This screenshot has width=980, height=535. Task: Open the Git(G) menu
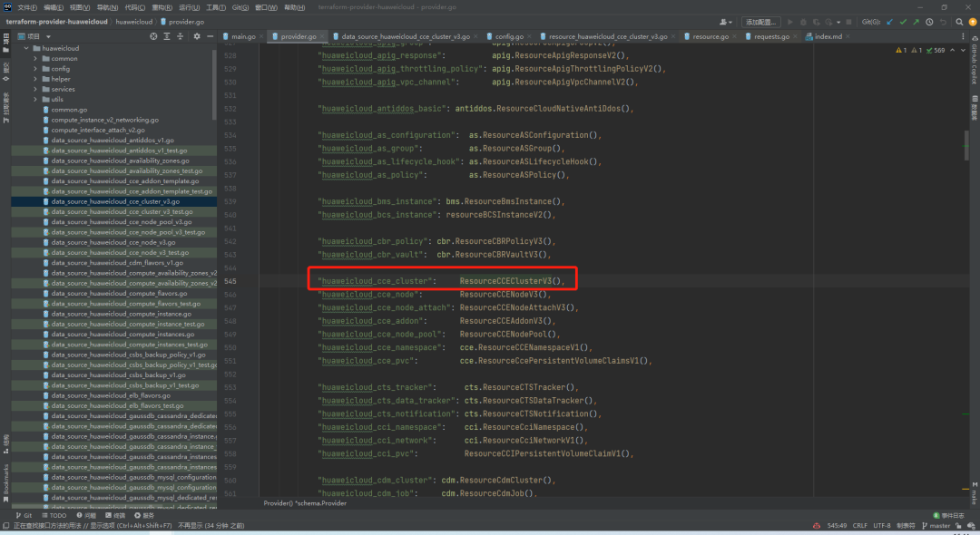240,7
